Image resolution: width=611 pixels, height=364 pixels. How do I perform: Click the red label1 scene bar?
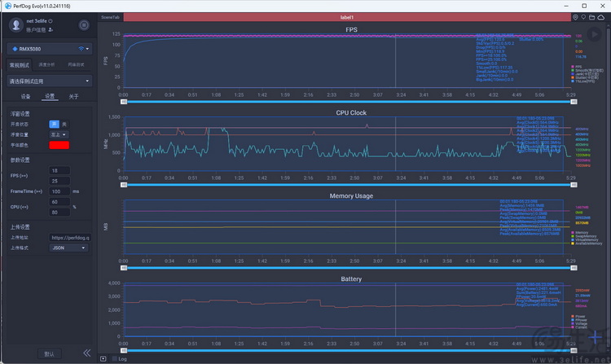(x=347, y=17)
